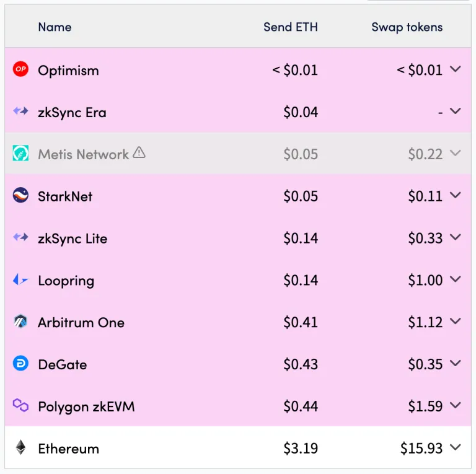The width and height of the screenshot is (476, 474).
Task: Expand the zkSync Era row chevron
Action: point(456,112)
